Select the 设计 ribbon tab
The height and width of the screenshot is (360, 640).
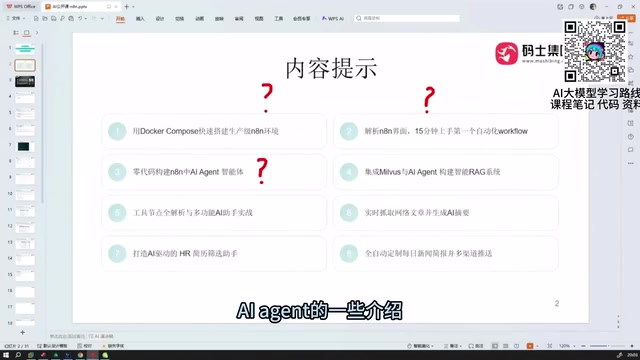pos(160,19)
